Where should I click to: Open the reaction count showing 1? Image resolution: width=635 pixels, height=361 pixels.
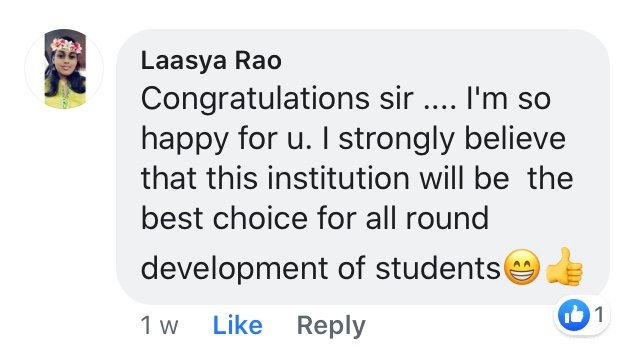pos(599,314)
